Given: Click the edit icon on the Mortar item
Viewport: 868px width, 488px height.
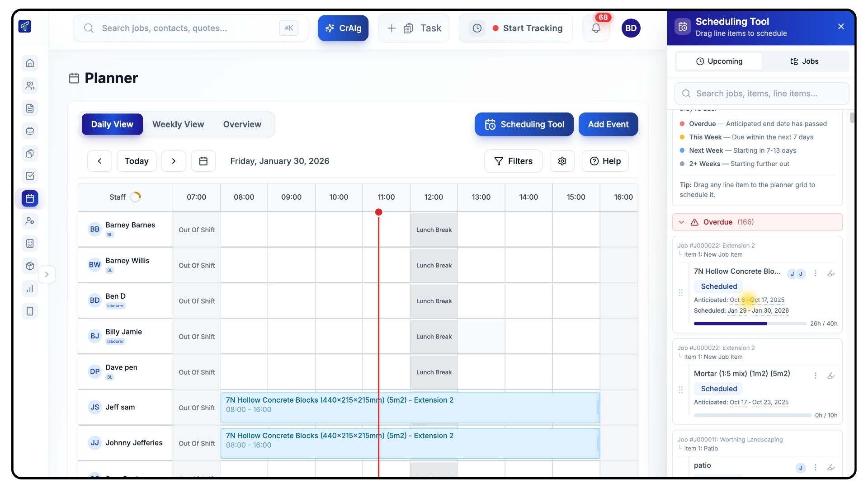Looking at the screenshot, I should [x=831, y=376].
